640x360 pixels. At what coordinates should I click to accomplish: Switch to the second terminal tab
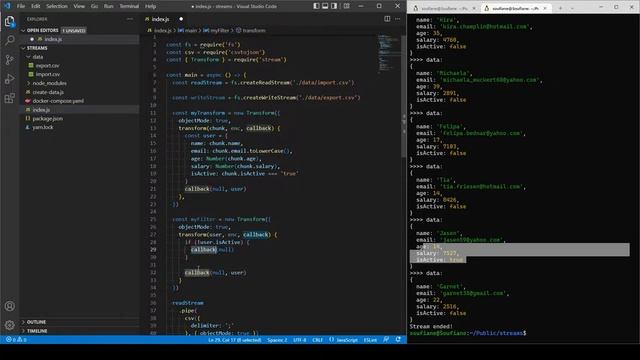pos(516,8)
